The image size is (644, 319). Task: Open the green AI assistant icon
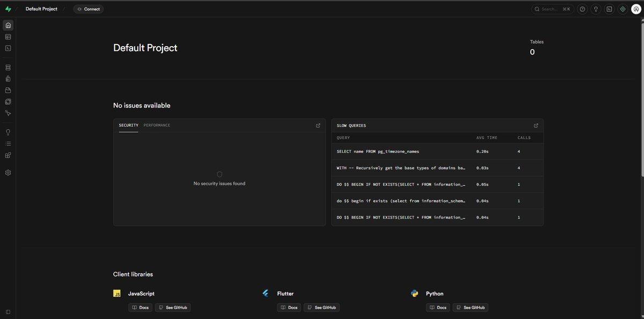(623, 9)
